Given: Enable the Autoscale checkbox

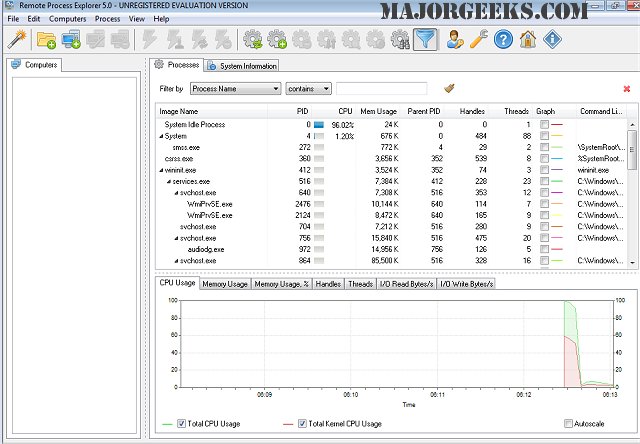Looking at the screenshot, I should tap(568, 424).
